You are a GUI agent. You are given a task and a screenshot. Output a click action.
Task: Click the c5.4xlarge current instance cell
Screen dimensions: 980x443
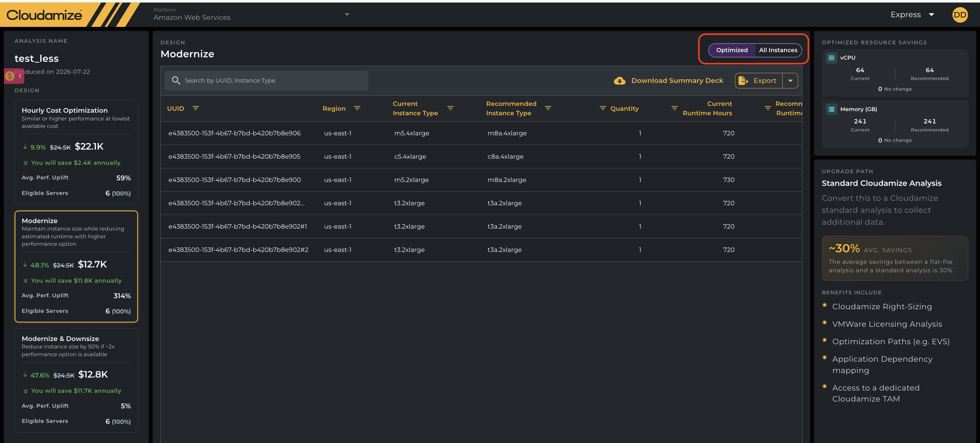[x=410, y=156]
